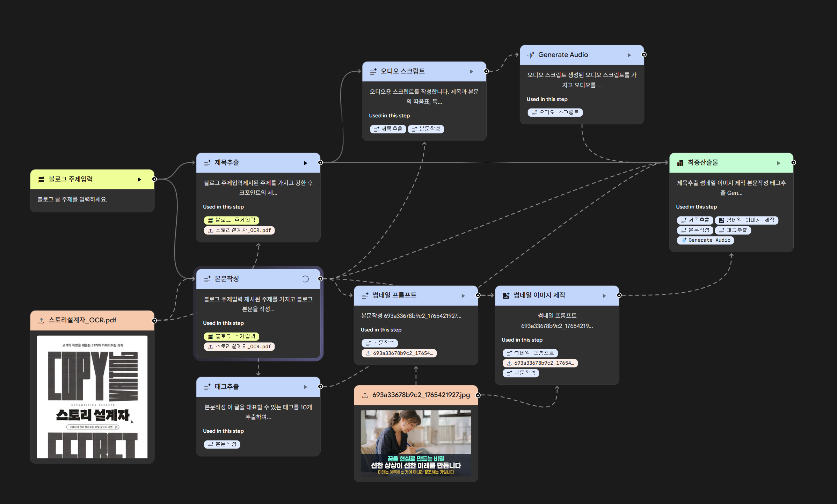The width and height of the screenshot is (837, 504).
Task: Open the woman writing thumbnail image
Action: pyautogui.click(x=416, y=443)
